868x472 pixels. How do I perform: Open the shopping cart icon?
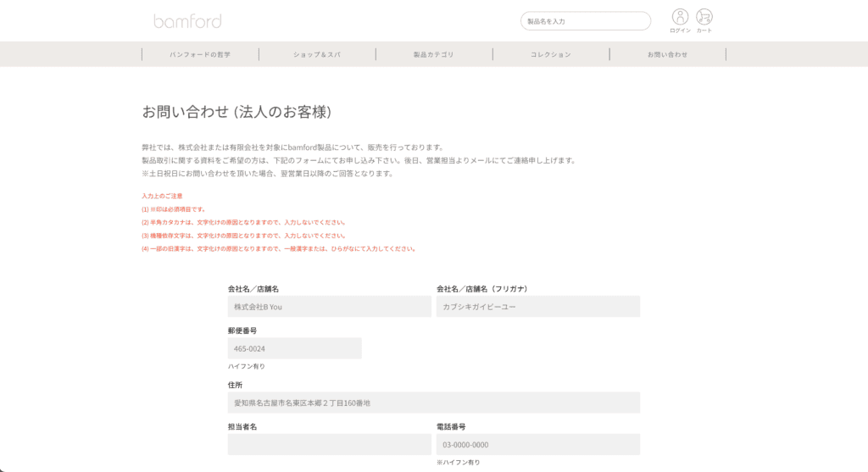pos(704,17)
